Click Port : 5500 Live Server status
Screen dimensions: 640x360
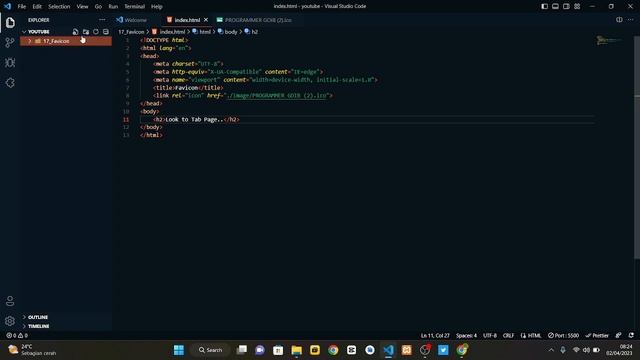click(563, 335)
